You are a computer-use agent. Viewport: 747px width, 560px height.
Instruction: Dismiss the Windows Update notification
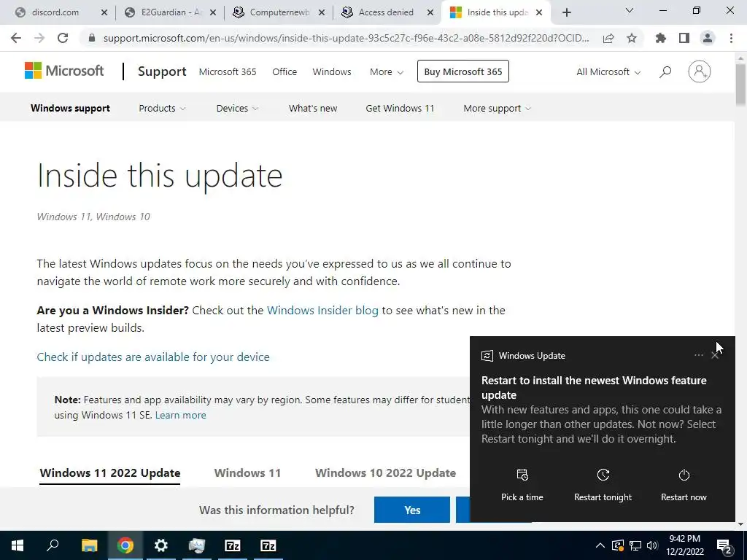[715, 355]
